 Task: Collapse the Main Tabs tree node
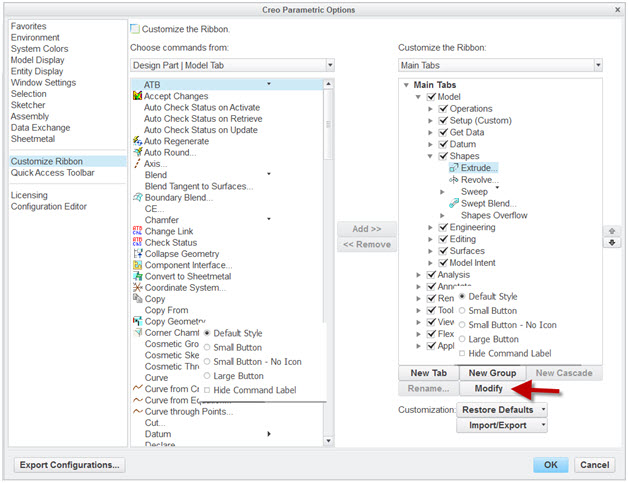406,85
